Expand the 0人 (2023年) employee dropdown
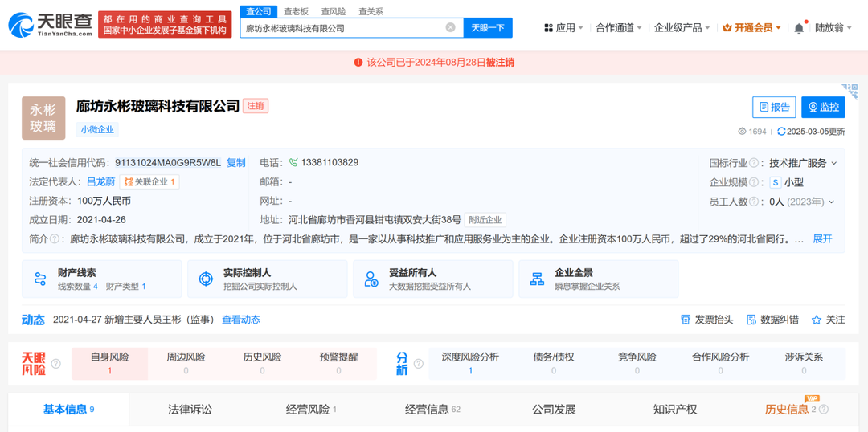Image resolution: width=868 pixels, height=432 pixels. (x=832, y=202)
